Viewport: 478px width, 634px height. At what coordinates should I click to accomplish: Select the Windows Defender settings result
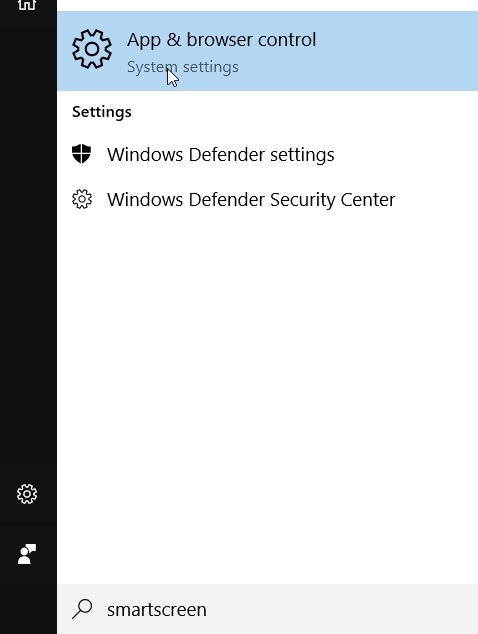[x=267, y=154]
